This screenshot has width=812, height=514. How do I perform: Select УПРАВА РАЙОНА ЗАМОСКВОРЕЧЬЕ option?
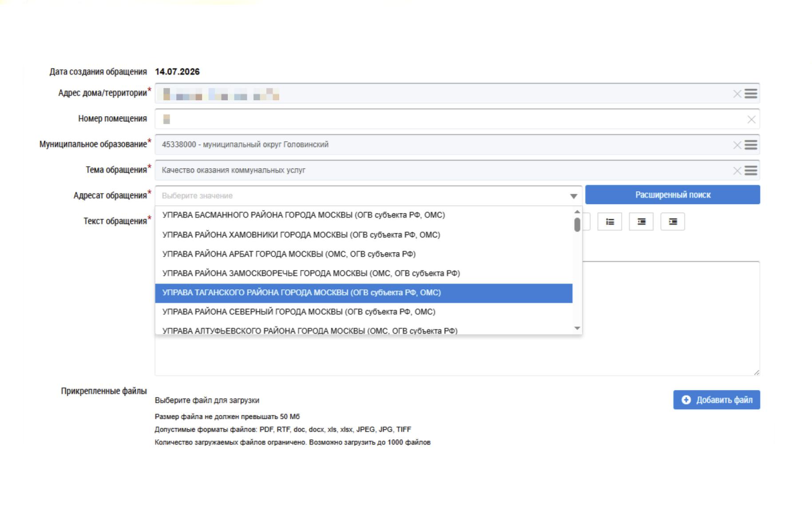[364, 273]
